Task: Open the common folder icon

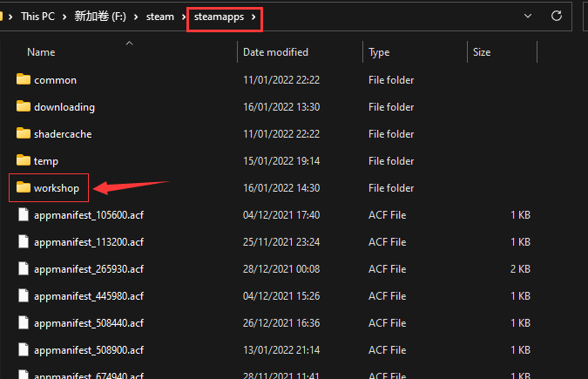Action: click(24, 79)
